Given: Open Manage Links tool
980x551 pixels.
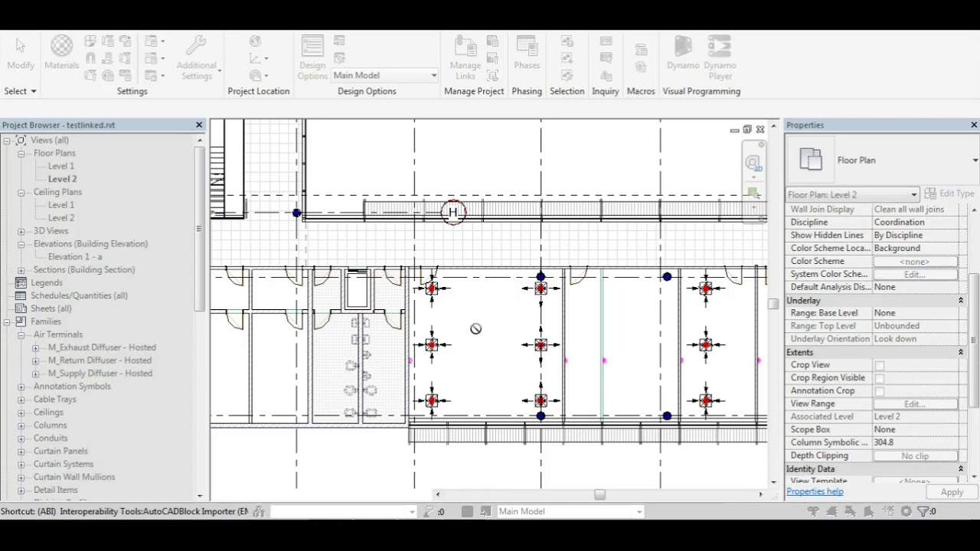Looking at the screenshot, I should [x=465, y=58].
